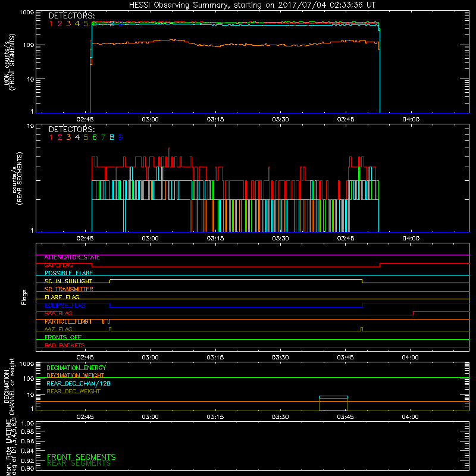Click 02:45 tick under Flags plot
476x476 pixels.
85,358
